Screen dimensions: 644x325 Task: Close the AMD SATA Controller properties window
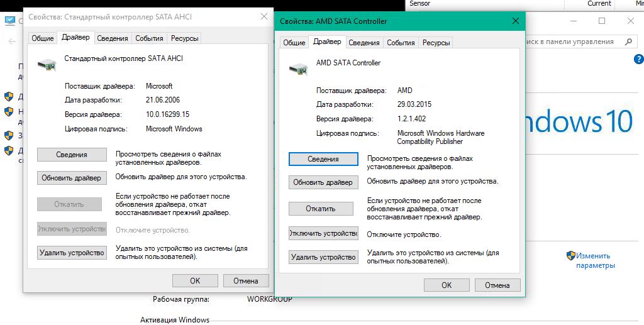(x=516, y=21)
